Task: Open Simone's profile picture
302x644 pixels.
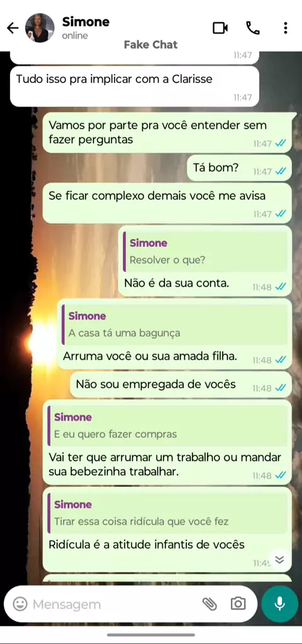Action: [40, 28]
